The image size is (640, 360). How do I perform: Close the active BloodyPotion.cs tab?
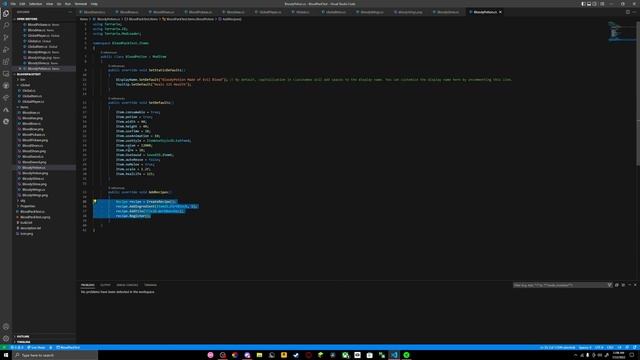tap(500, 12)
